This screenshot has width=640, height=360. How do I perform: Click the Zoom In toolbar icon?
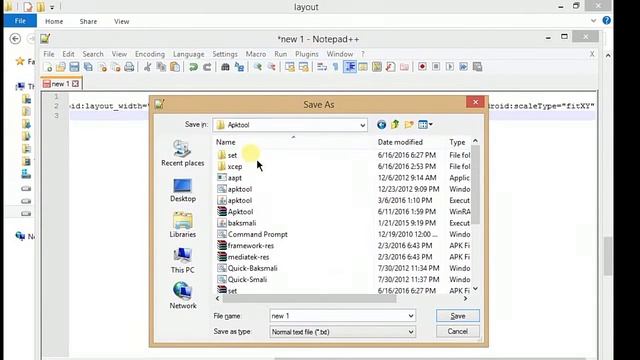tap(258, 67)
